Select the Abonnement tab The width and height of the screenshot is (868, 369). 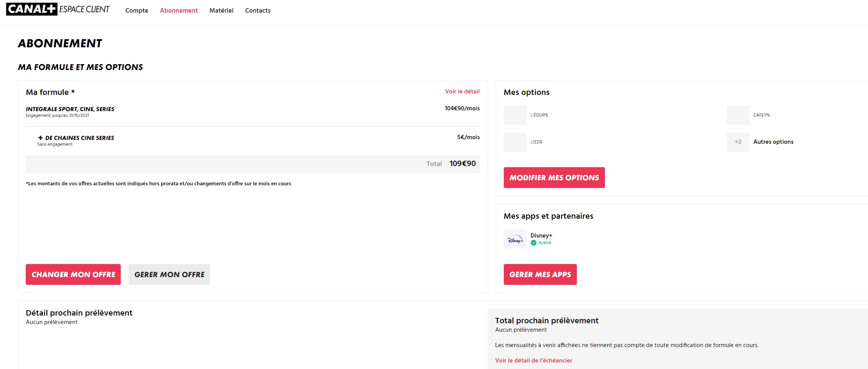point(179,10)
